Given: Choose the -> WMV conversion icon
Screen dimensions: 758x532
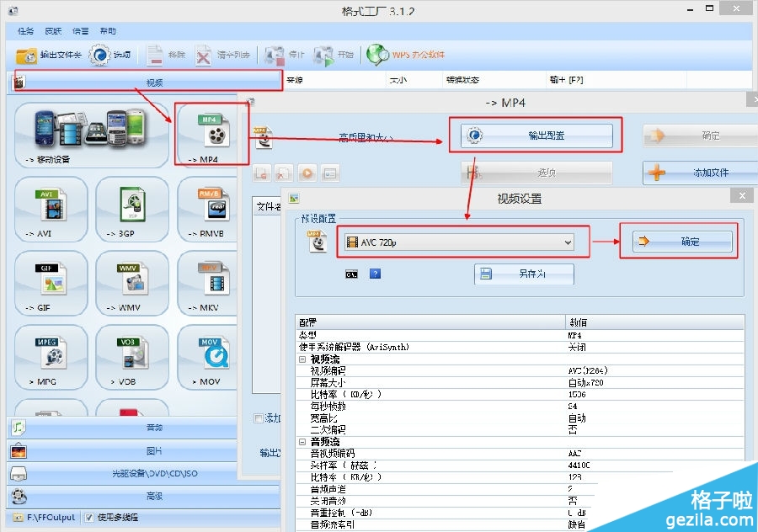Looking at the screenshot, I should click(x=132, y=283).
